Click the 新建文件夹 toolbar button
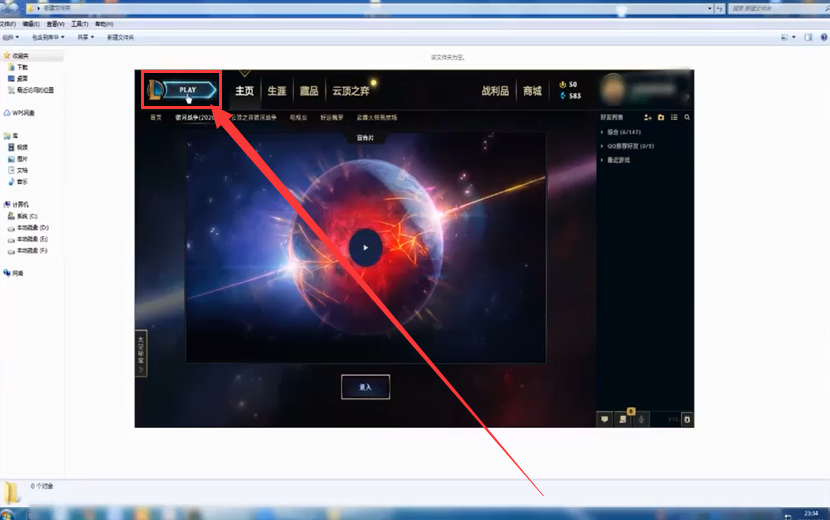The width and height of the screenshot is (830, 520). tap(121, 38)
